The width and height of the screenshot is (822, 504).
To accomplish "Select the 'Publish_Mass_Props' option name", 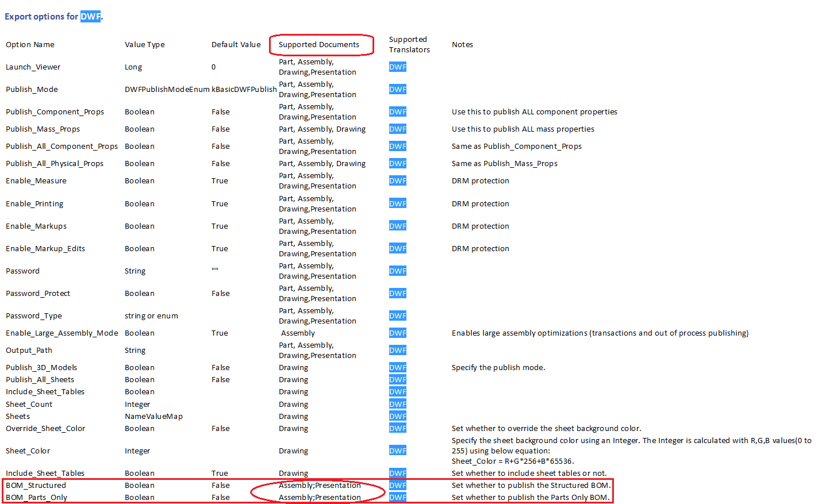I will [x=43, y=129].
